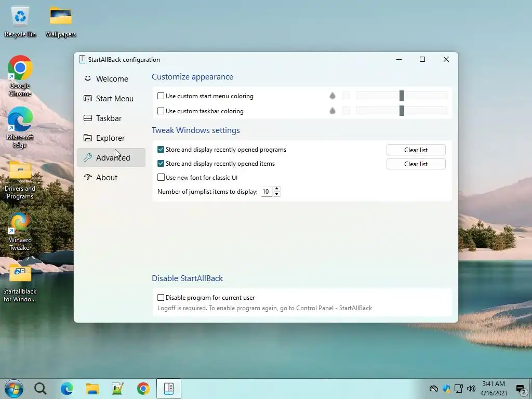Check Disable program for current user
The height and width of the screenshot is (399, 532).
tap(161, 298)
